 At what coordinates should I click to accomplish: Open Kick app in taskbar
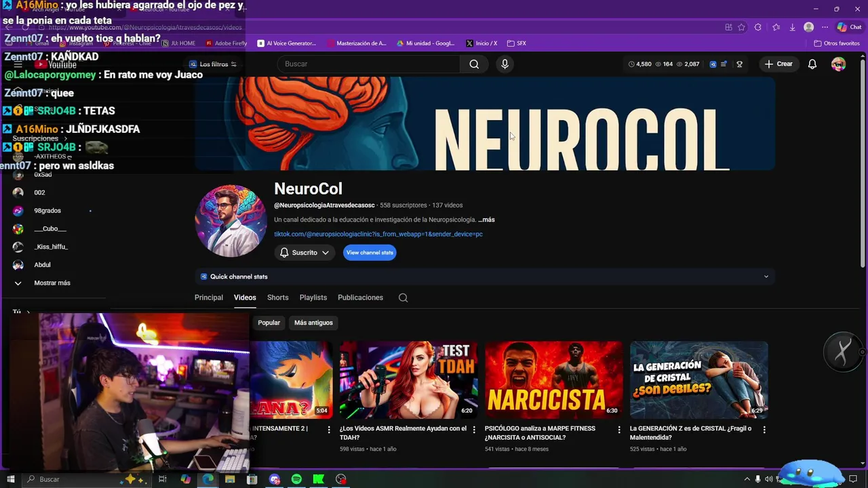(319, 479)
